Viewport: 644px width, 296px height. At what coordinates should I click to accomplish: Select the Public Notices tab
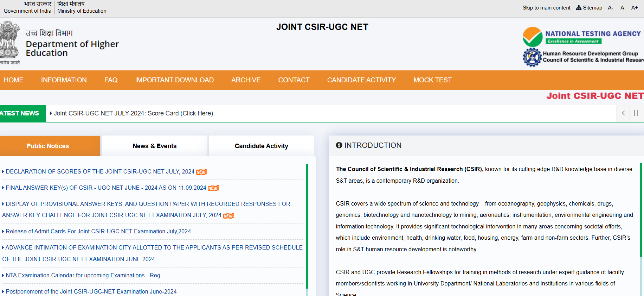click(50, 146)
